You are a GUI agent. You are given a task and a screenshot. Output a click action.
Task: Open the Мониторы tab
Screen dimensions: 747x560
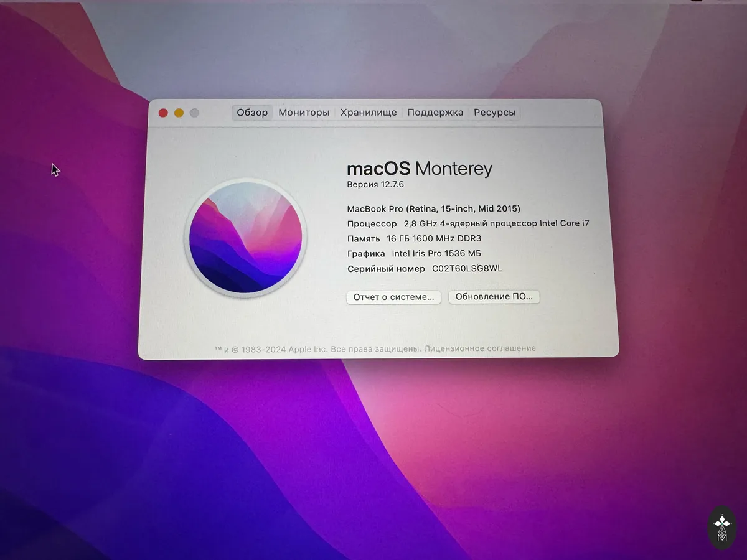(304, 113)
